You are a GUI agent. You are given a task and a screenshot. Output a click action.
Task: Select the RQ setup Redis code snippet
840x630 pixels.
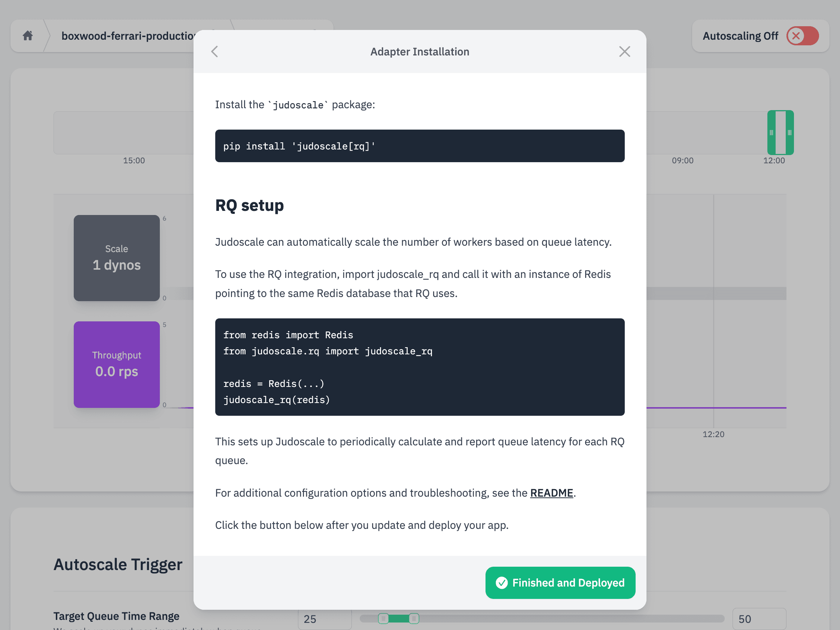tap(420, 367)
